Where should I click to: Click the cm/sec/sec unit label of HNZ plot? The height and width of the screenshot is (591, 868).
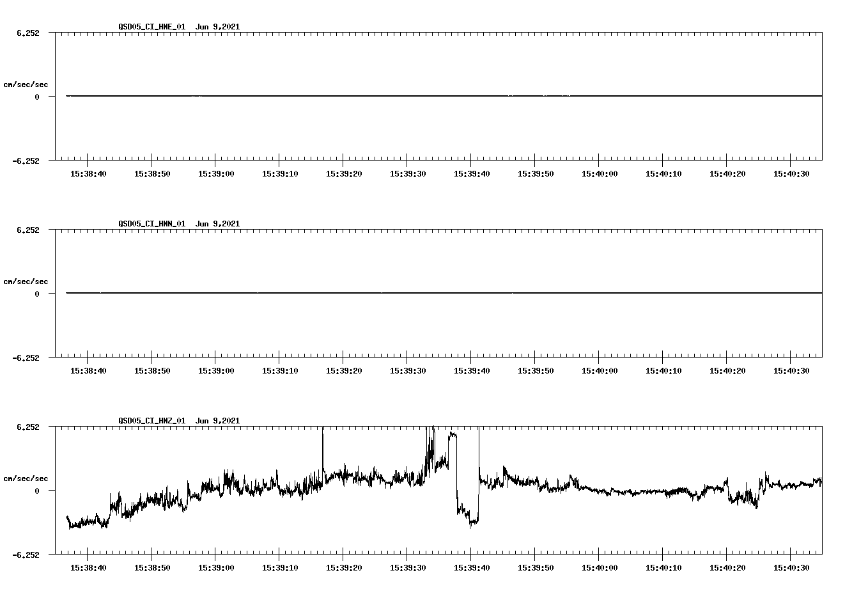coord(26,478)
